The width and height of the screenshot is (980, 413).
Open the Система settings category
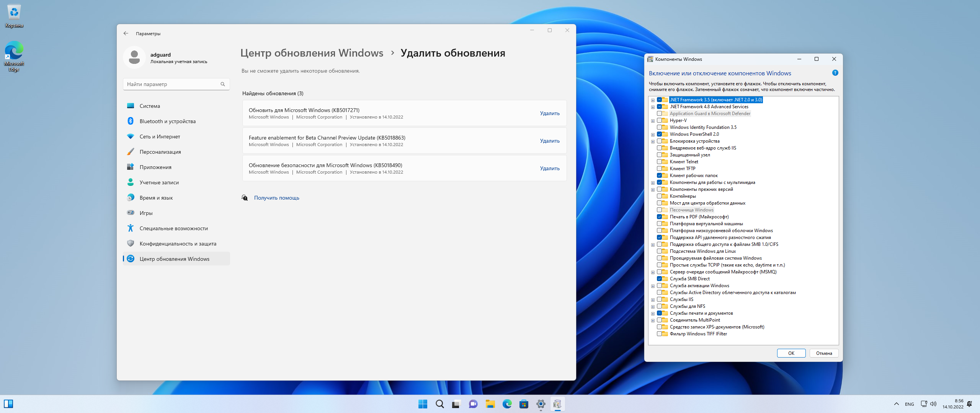[x=176, y=106]
